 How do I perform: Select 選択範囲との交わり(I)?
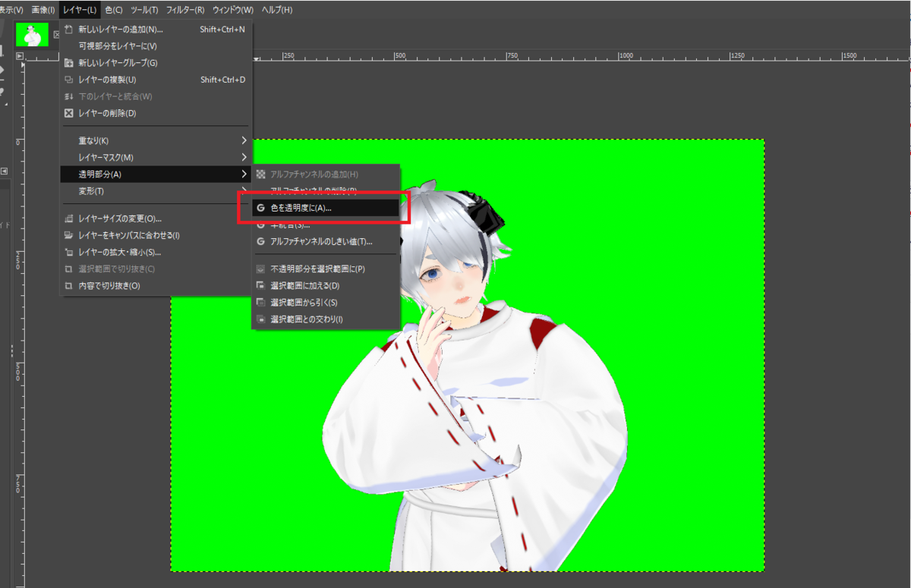(326, 319)
